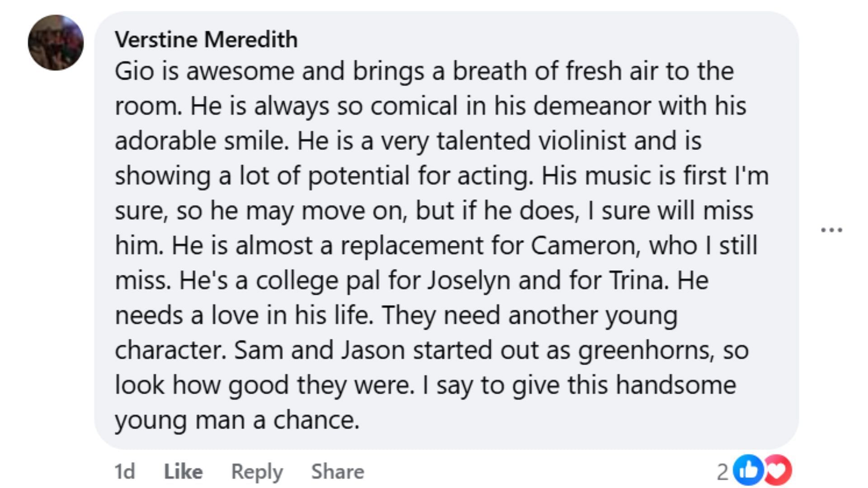Open the Verstine Meredith profile name link
The image size is (868, 488).
point(206,39)
